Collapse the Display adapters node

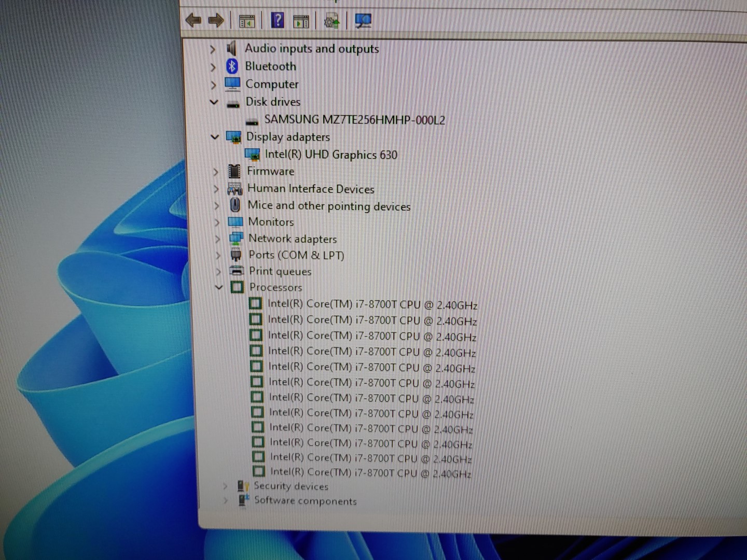pos(215,137)
